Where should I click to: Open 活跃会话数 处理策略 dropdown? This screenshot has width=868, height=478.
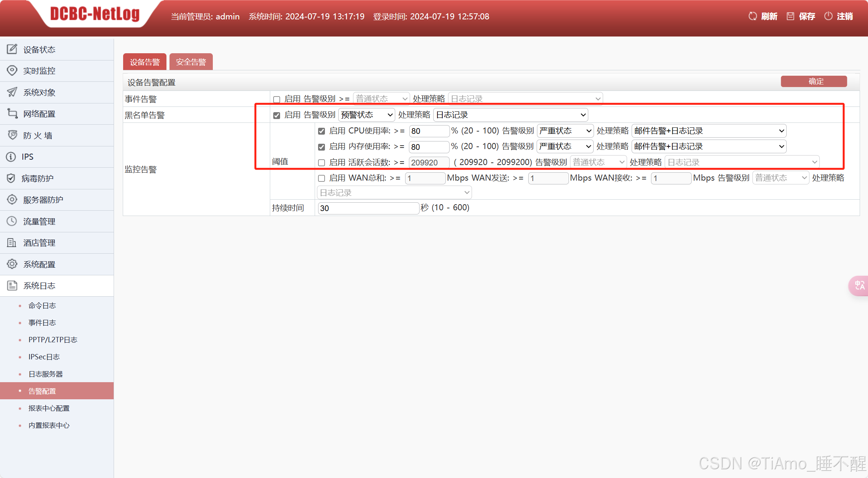[x=742, y=162]
